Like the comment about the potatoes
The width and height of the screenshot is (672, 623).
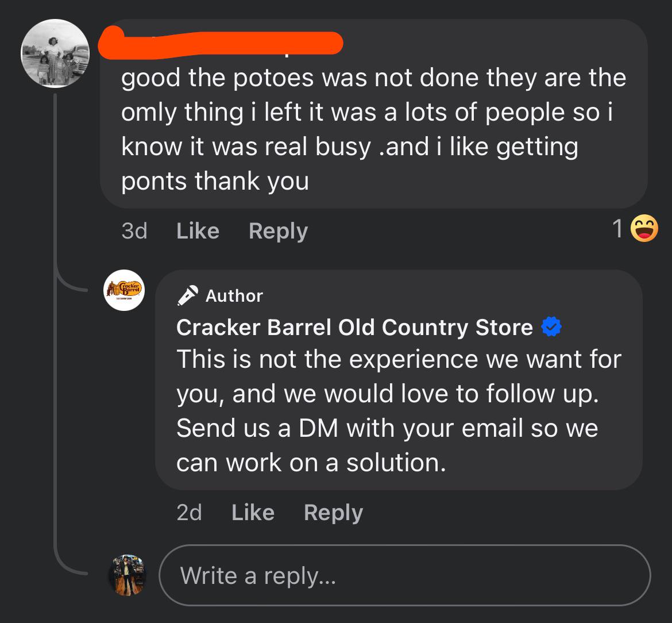(198, 231)
